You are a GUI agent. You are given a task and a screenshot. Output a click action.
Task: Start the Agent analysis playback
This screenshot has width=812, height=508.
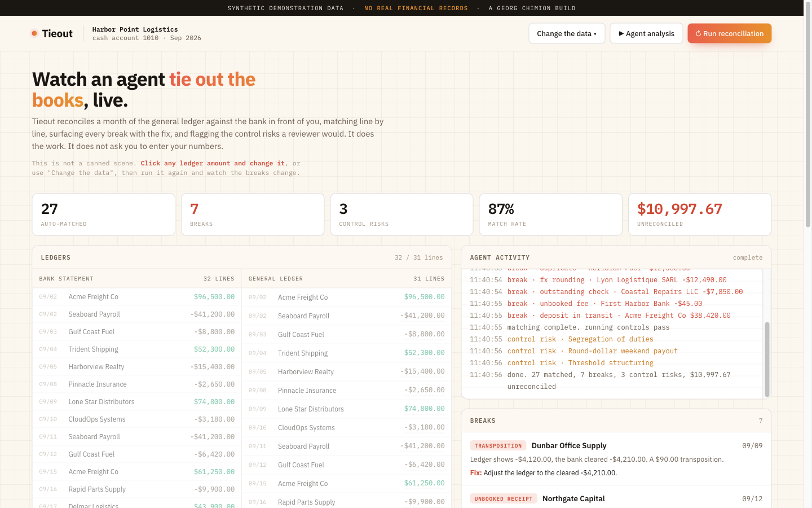coord(646,33)
